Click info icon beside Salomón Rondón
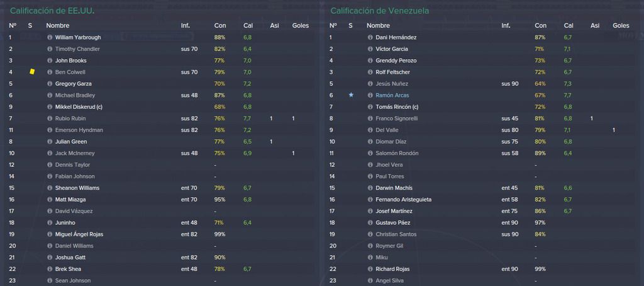Screen dimensions: 644x286 (x=370, y=154)
